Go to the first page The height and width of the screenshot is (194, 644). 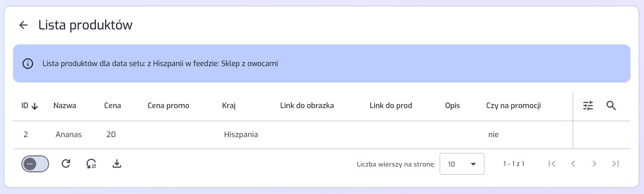pyautogui.click(x=552, y=164)
